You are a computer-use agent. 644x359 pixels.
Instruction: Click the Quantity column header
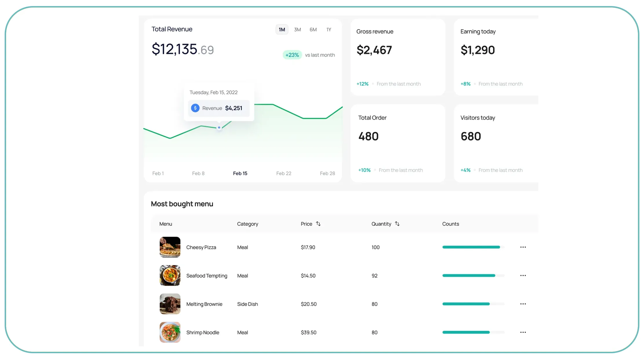pos(382,224)
